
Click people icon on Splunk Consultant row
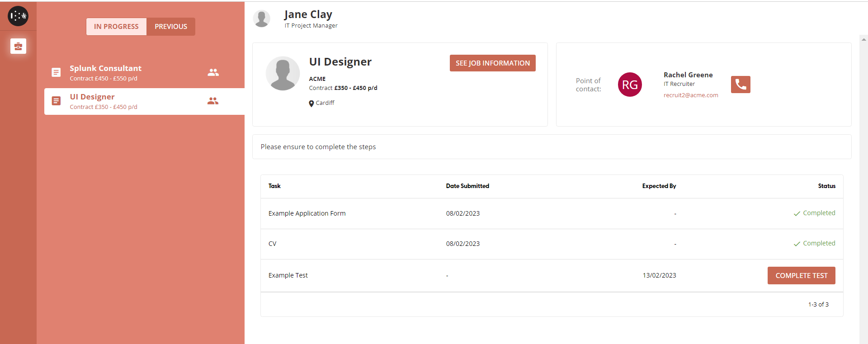[213, 72]
